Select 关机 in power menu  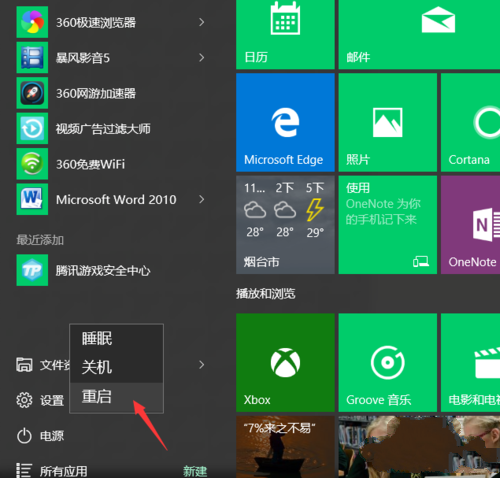point(116,367)
